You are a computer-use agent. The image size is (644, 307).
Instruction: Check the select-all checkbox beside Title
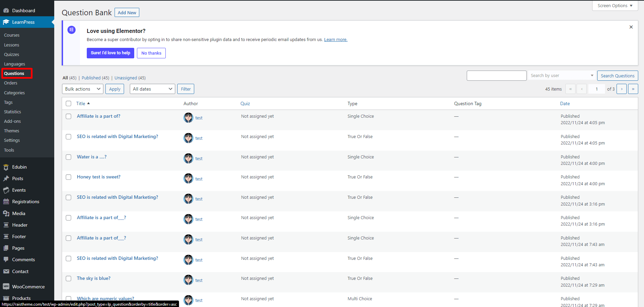tap(68, 103)
